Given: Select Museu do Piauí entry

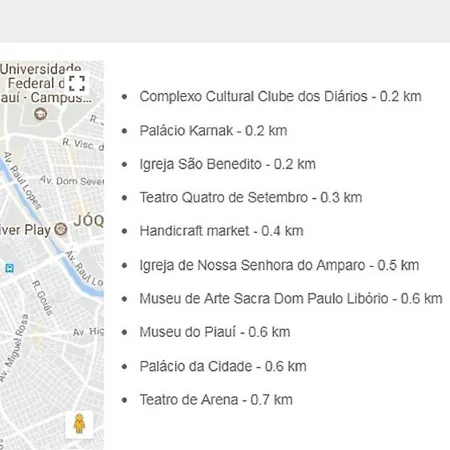Looking at the screenshot, I should pos(215,332).
